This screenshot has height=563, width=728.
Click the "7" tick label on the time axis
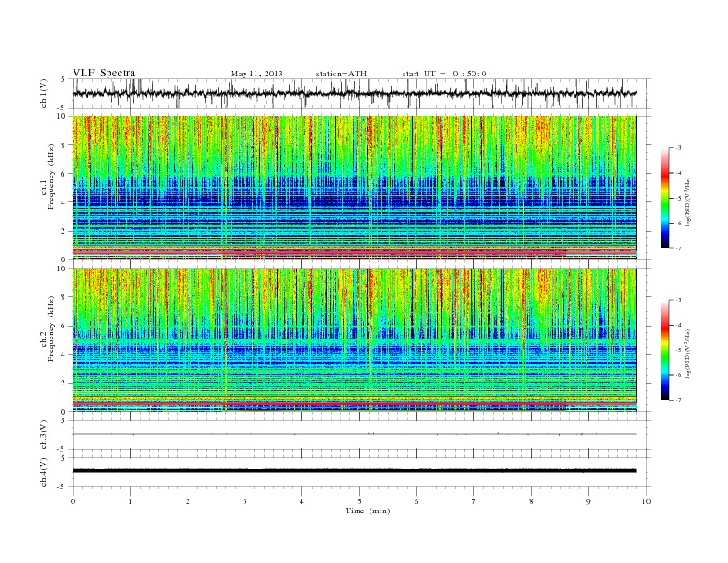point(474,501)
